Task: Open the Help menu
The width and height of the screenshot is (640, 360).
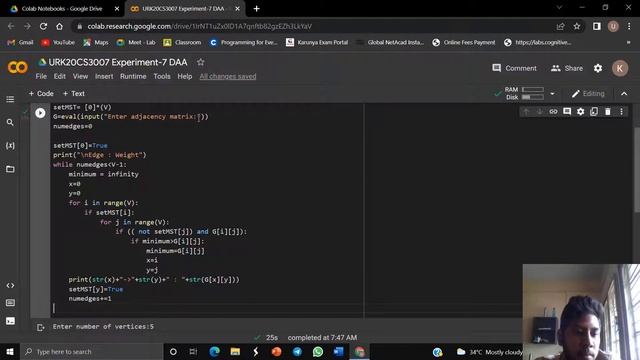Action: 184,76
